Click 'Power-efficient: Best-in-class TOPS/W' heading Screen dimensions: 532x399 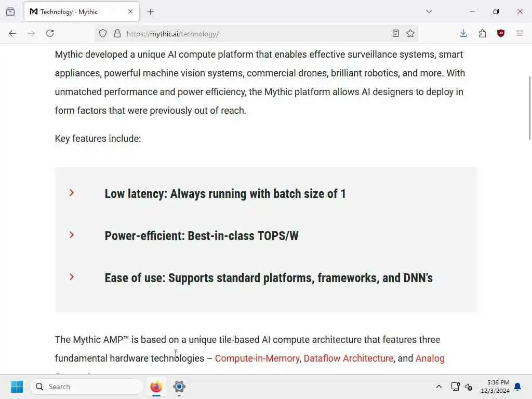coord(202,236)
